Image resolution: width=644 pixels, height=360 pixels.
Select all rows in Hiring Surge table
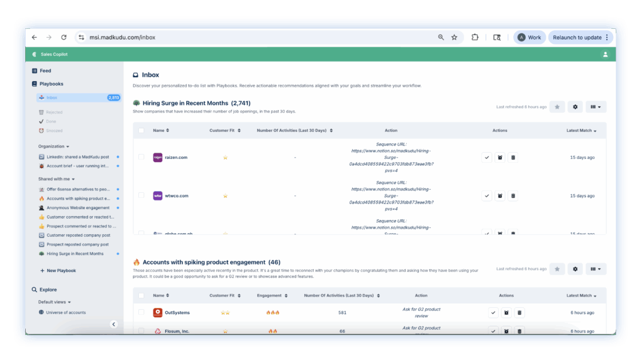[x=142, y=131]
